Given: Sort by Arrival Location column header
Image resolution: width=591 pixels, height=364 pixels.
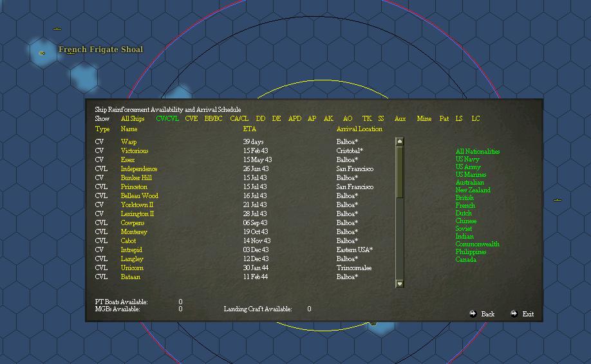Looking at the screenshot, I should pos(359,129).
